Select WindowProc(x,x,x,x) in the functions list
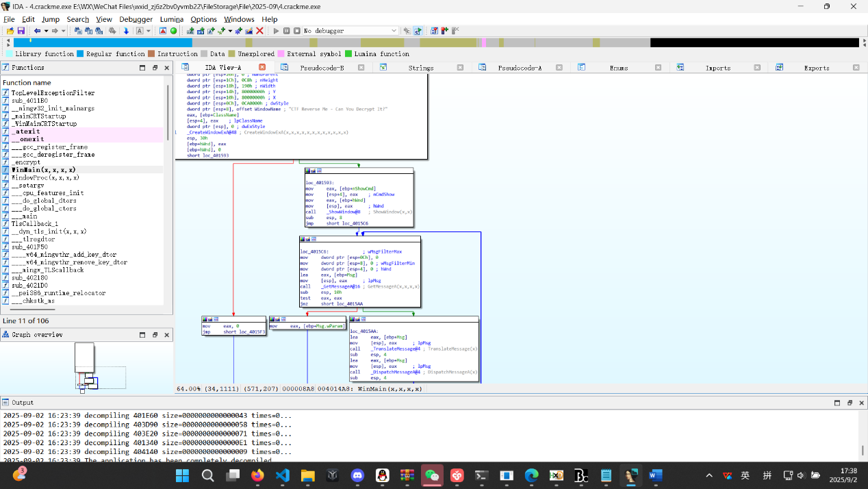The width and height of the screenshot is (868, 489). pyautogui.click(x=45, y=177)
